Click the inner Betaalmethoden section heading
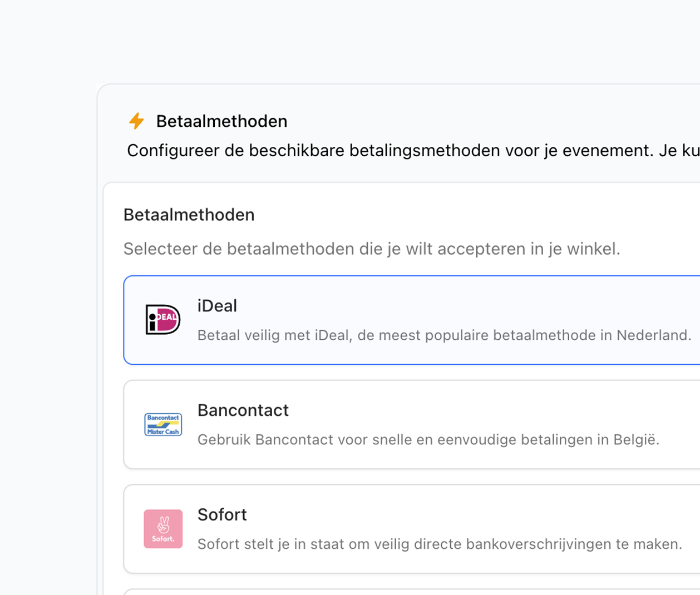Image resolution: width=700 pixels, height=595 pixels. (x=189, y=215)
